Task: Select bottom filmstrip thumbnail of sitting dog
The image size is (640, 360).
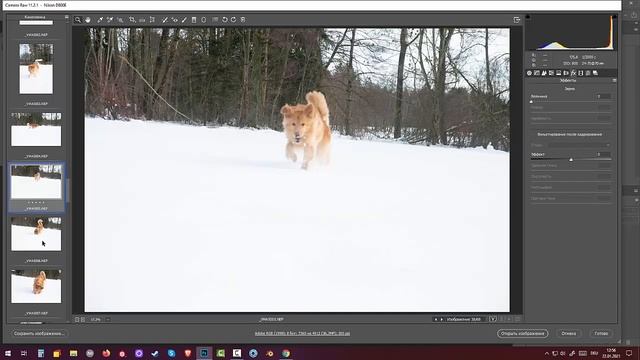Action: (36, 286)
